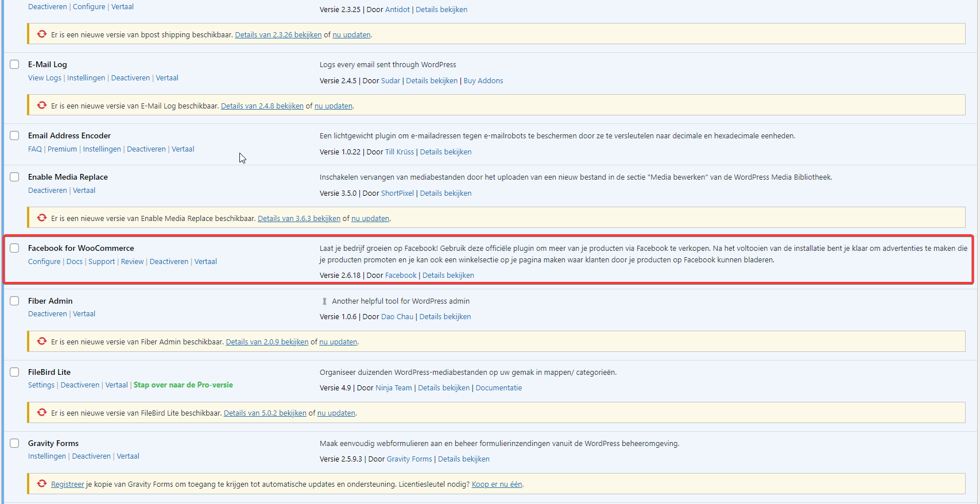The width and height of the screenshot is (980, 504).
Task: Open Sudar author link
Action: (x=390, y=81)
